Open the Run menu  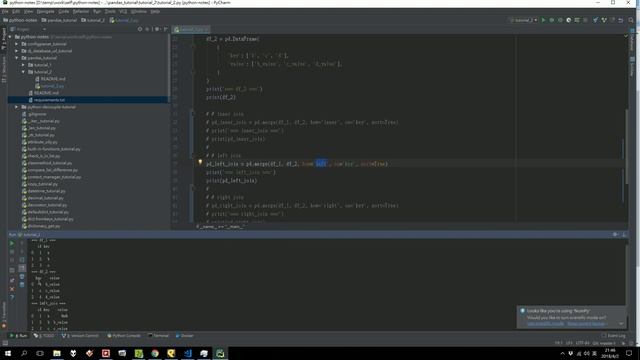(97, 11)
